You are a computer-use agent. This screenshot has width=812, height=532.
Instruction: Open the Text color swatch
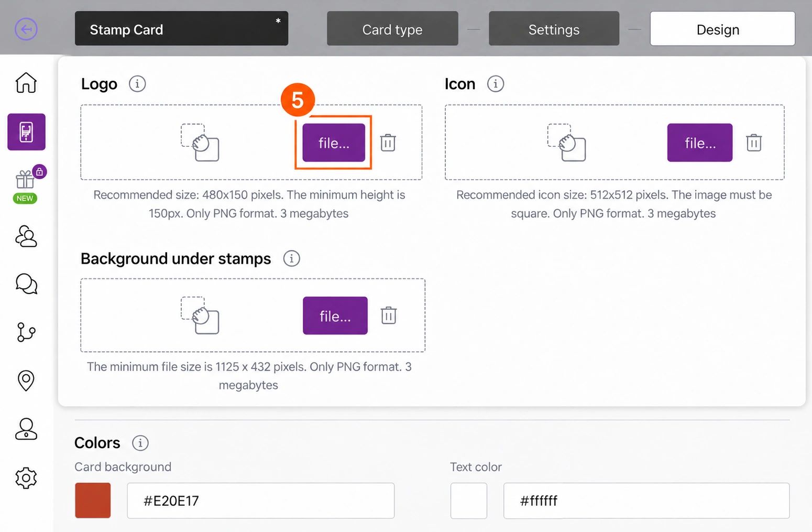(x=469, y=501)
